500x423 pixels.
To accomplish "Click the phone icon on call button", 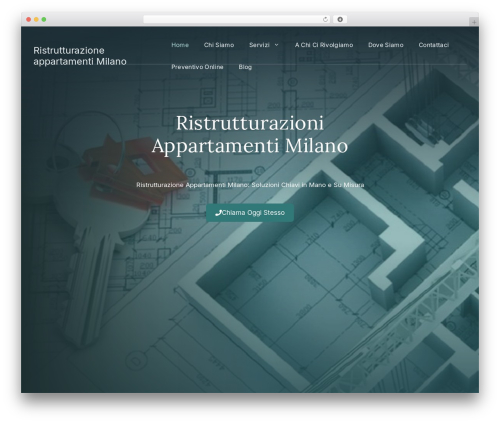I will click(218, 213).
